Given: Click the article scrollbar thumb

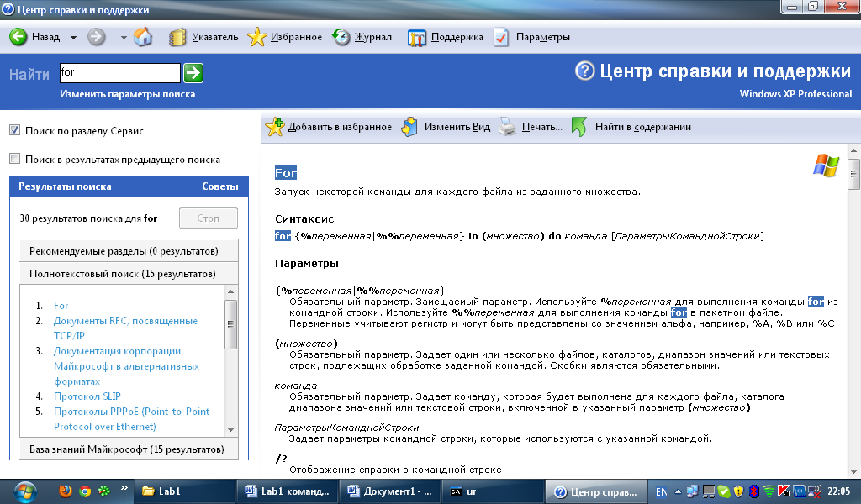Looking at the screenshot, I should tap(853, 175).
